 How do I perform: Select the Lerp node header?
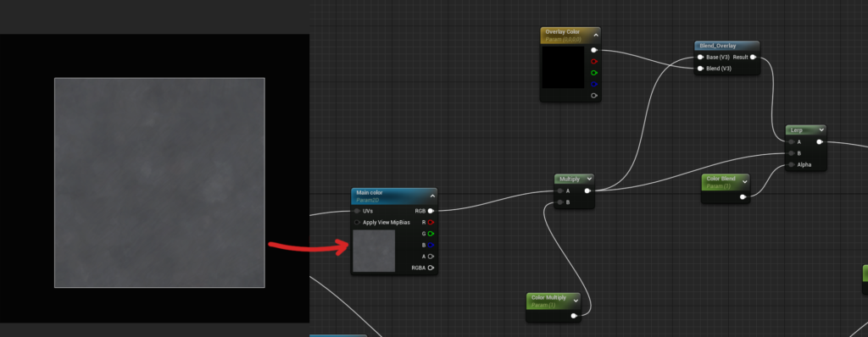[x=805, y=130]
